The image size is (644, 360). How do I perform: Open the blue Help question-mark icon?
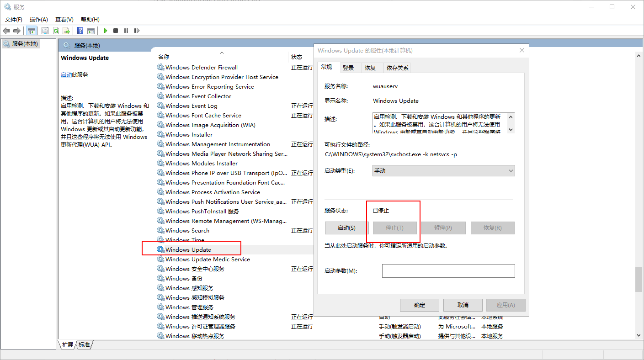[80, 31]
